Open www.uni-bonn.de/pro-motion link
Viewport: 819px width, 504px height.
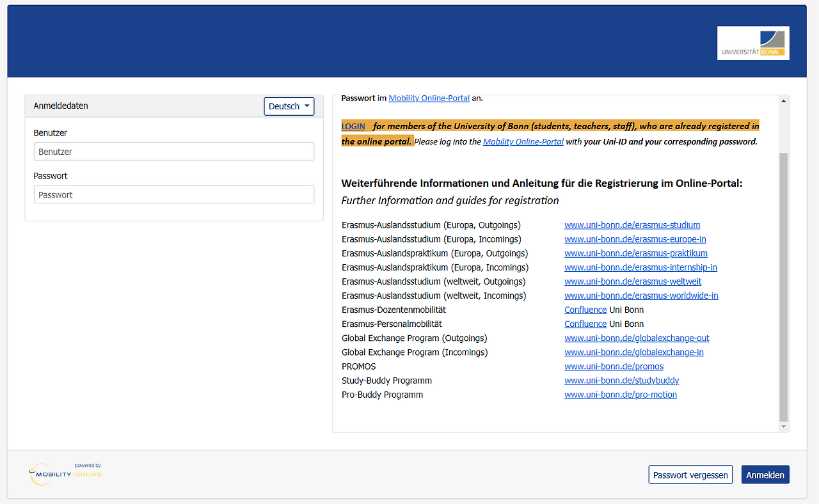[x=621, y=395]
